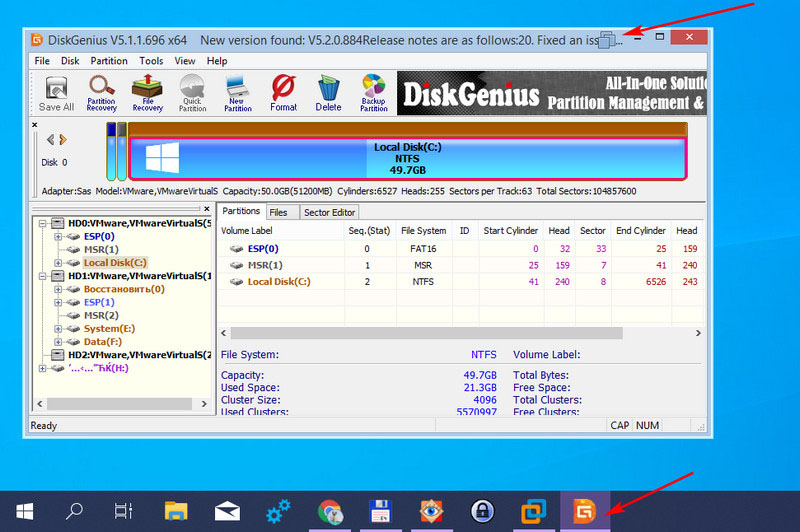This screenshot has height=532, width=800.
Task: Open the Partition Recovery tool
Action: pyautogui.click(x=102, y=93)
